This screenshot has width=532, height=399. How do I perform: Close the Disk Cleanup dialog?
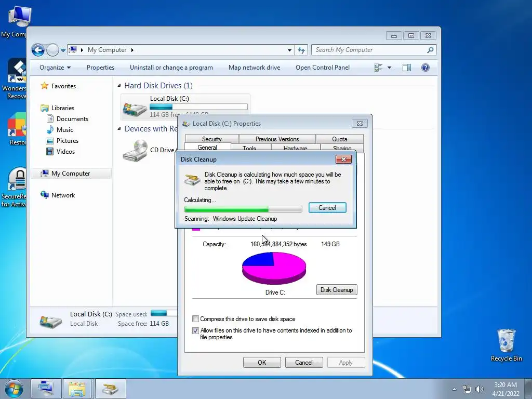[343, 159]
